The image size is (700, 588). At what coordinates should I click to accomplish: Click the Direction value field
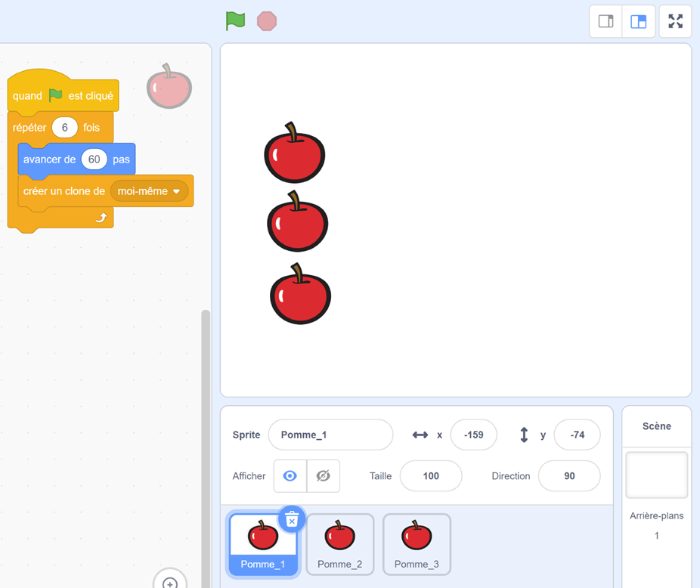(x=569, y=476)
